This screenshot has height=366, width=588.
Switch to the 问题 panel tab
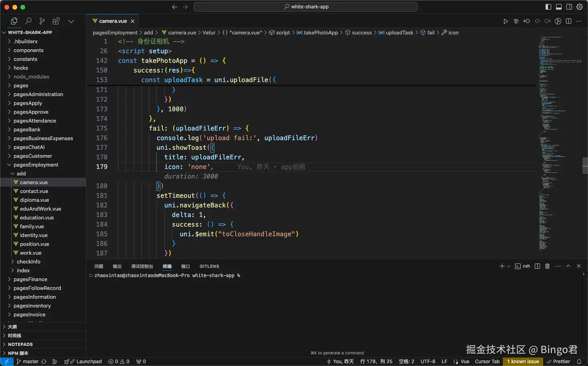99,266
